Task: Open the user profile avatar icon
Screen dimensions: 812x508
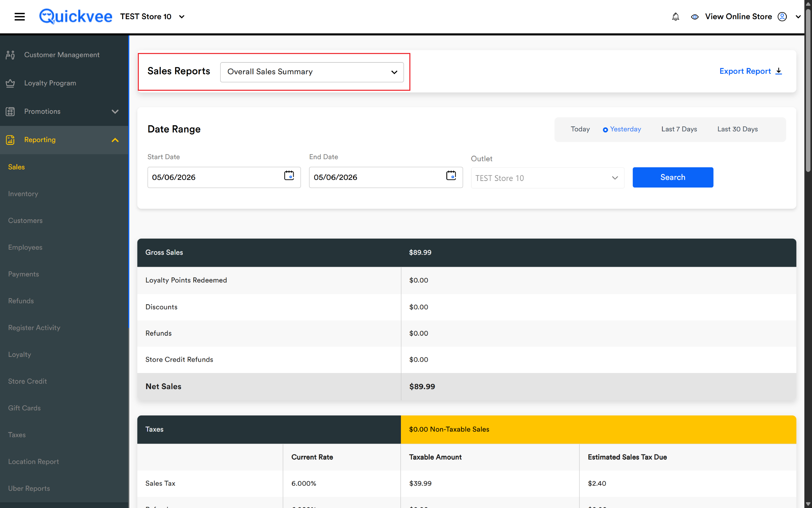Action: coord(782,17)
